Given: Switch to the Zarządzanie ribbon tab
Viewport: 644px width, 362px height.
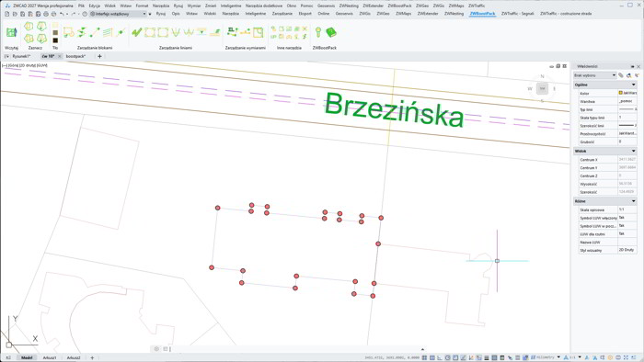Looking at the screenshot, I should click(282, 14).
